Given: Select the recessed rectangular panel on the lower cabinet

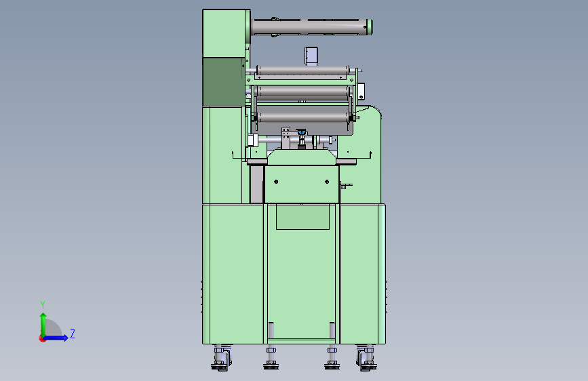Looking at the screenshot, I should [302, 217].
